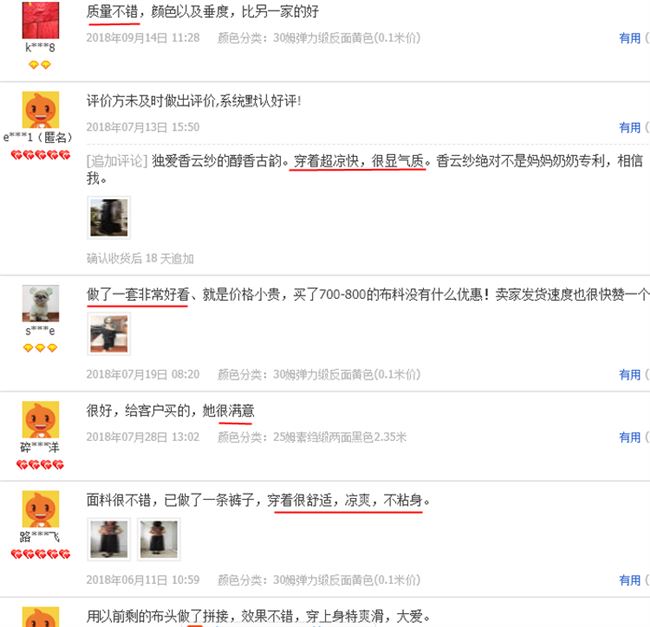Click the red heart rank icons under 路***飞
This screenshot has height=627, width=650.
point(40,554)
